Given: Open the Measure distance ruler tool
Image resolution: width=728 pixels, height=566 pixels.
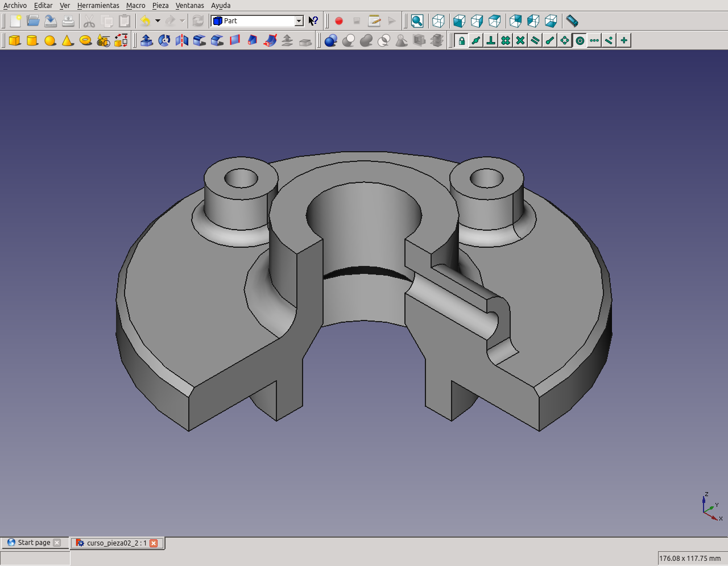Looking at the screenshot, I should 572,21.
